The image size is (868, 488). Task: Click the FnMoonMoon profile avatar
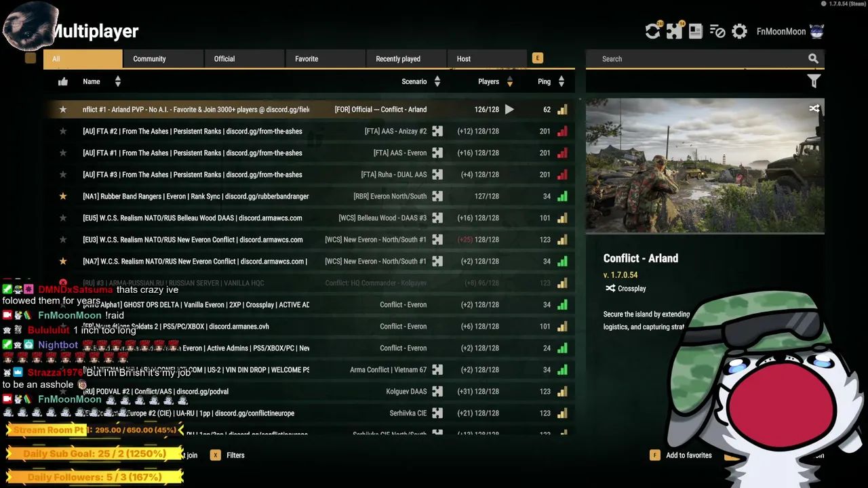tap(816, 31)
